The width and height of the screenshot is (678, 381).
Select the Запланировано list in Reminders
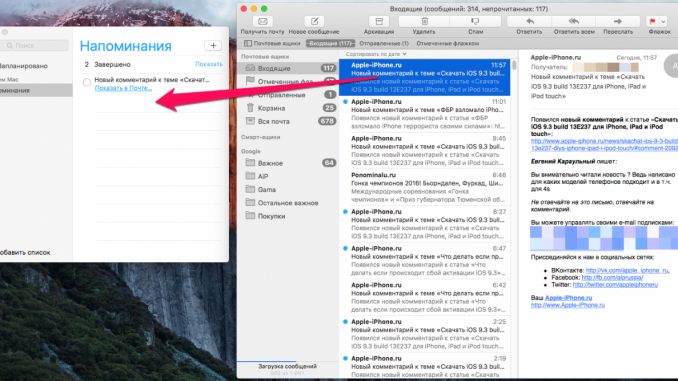(x=36, y=66)
